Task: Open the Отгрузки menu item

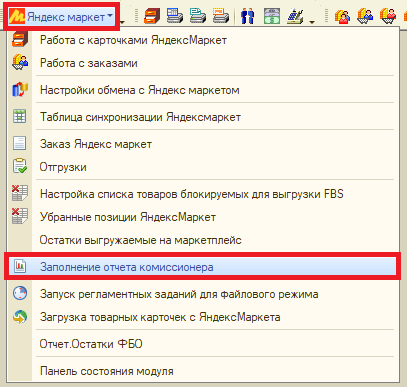Action: (203, 167)
